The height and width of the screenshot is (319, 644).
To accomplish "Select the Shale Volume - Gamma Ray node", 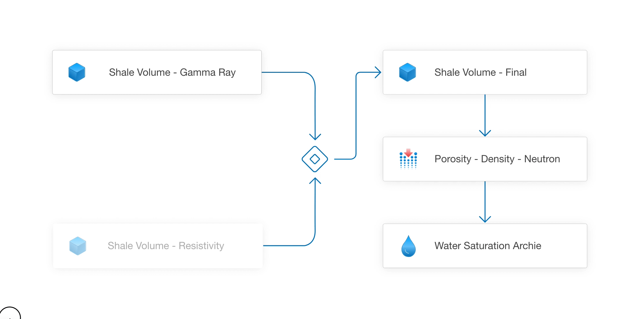I will pyautogui.click(x=157, y=72).
